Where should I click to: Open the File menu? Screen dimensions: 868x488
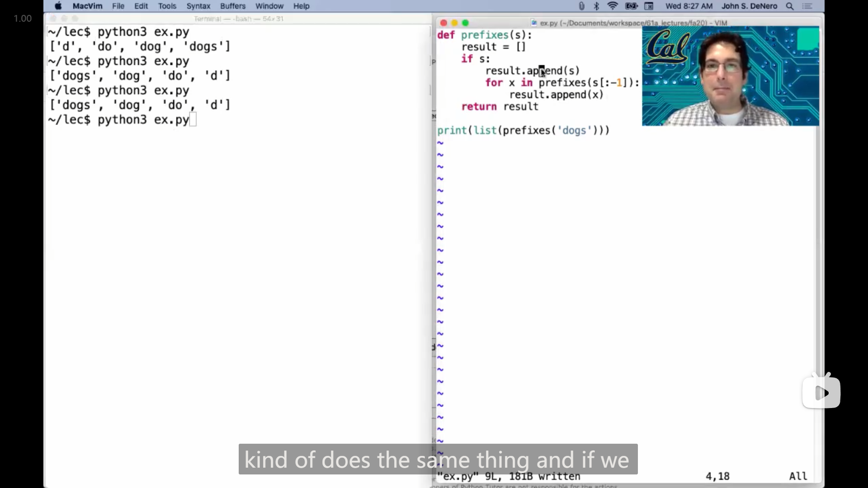coord(118,6)
